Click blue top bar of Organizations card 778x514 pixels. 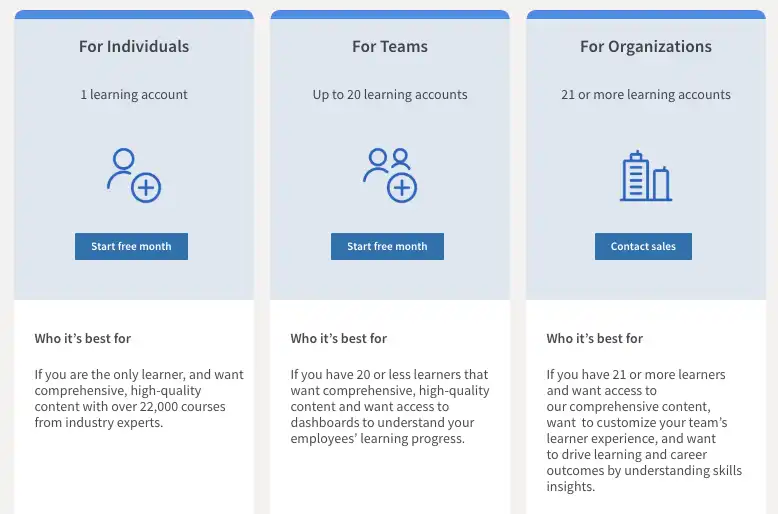(645, 15)
